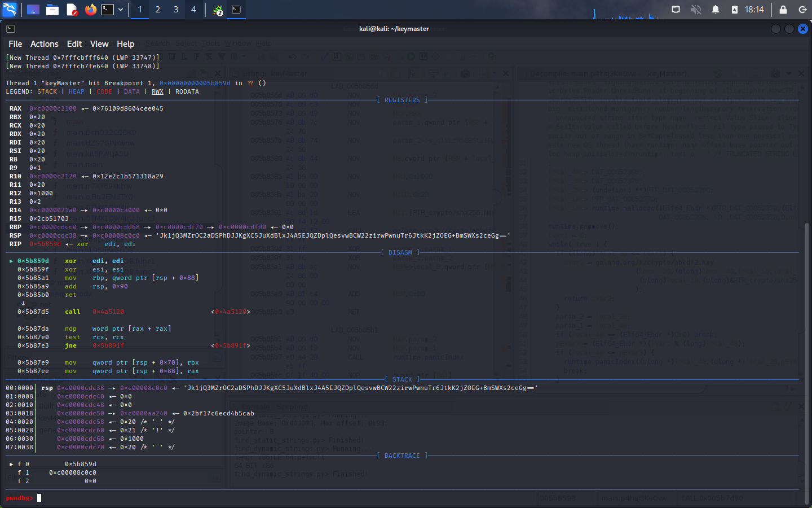Click the stack entry 00:0000
Image resolution: width=812 pixels, height=508 pixels.
[20, 388]
